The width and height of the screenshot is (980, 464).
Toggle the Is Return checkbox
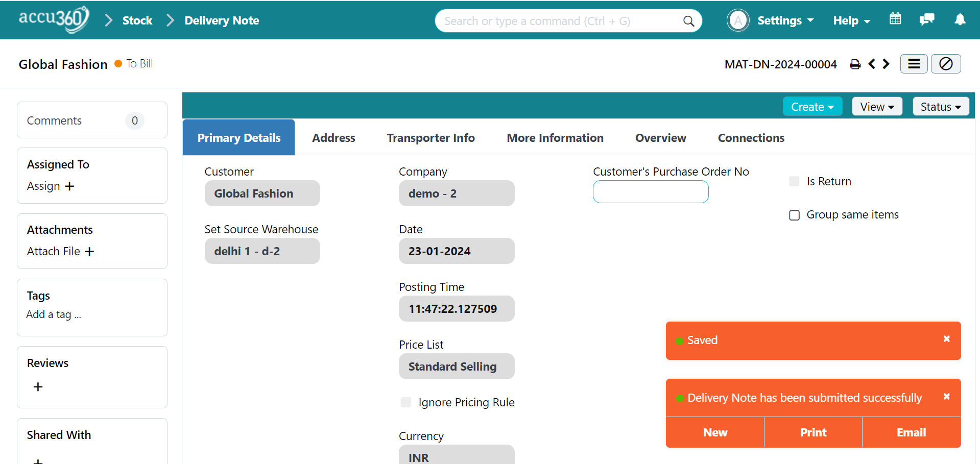[794, 181]
